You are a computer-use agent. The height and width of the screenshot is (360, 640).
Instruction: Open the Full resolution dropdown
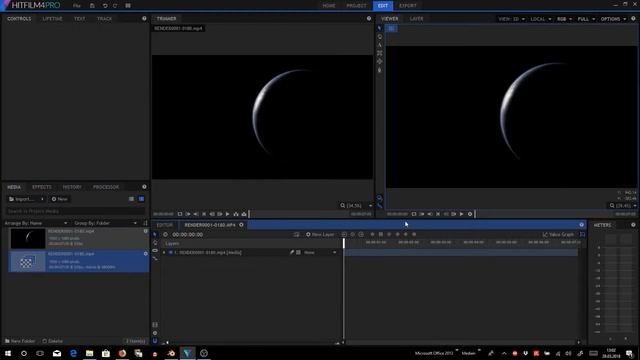pyautogui.click(x=586, y=19)
